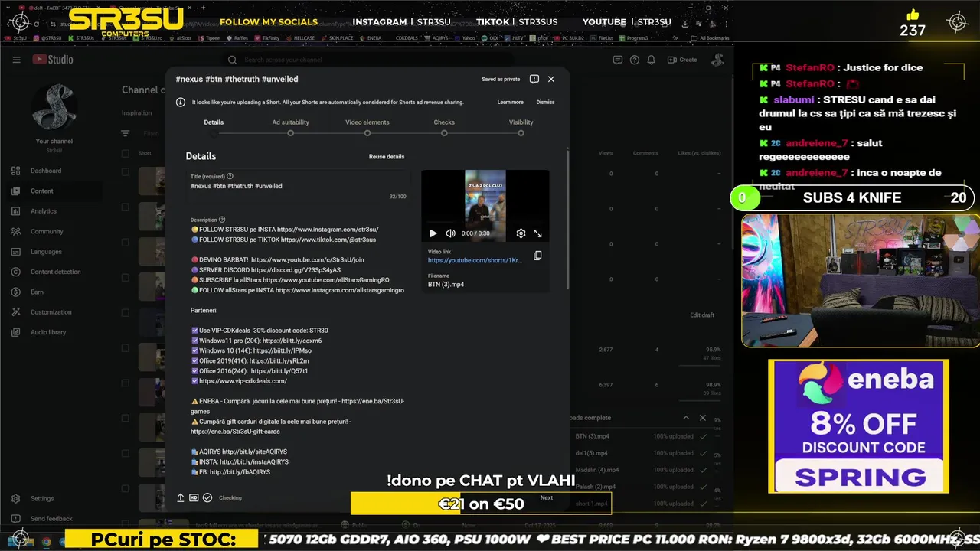Click the send feedback icon in upload dialog
Screen dimensions: 980x551
[x=534, y=79]
